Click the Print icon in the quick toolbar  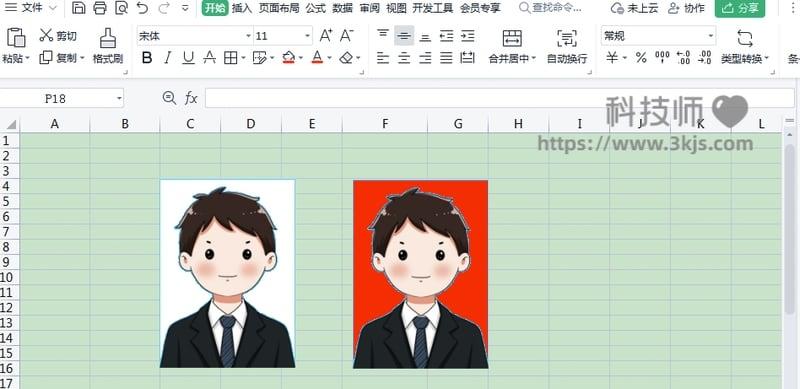[100, 8]
